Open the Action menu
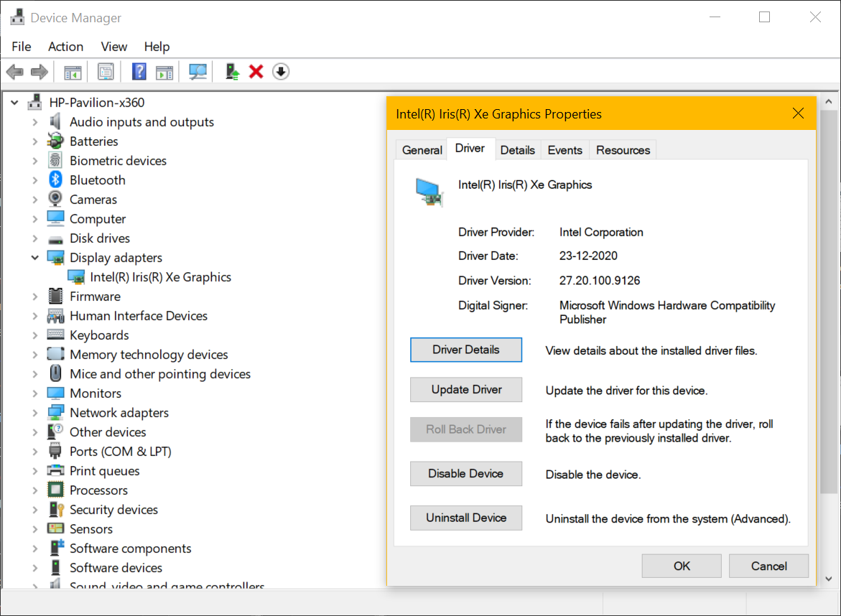This screenshot has width=841, height=616. coord(65,47)
